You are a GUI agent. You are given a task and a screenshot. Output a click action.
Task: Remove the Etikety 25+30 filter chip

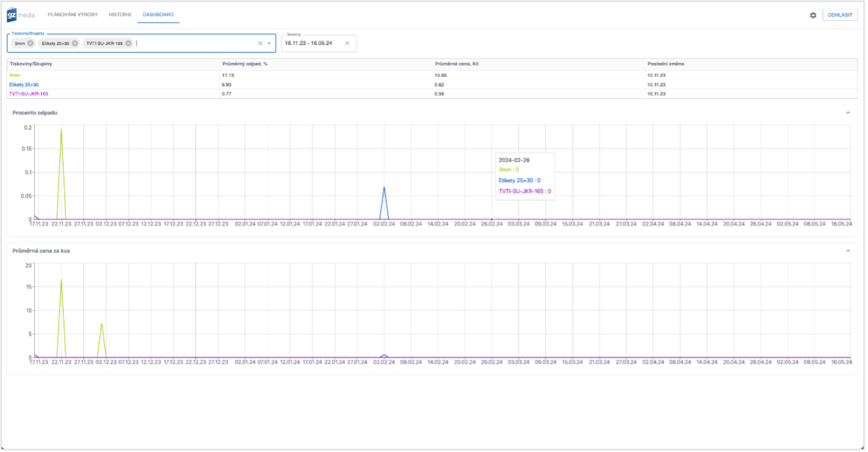76,43
